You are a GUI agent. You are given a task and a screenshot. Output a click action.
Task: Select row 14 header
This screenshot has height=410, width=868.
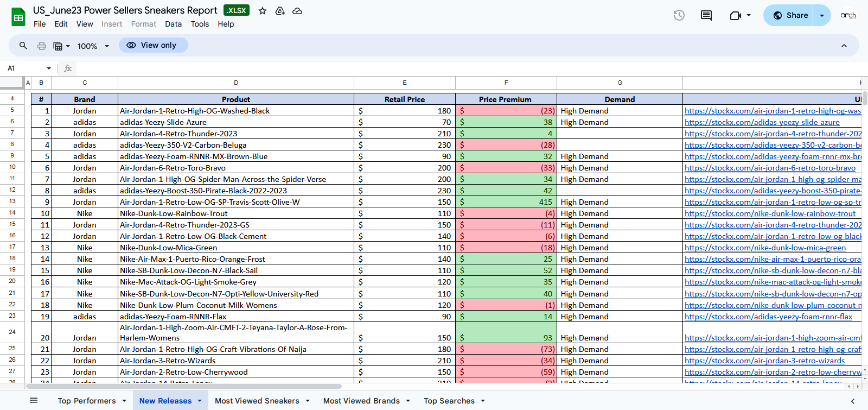[12, 213]
